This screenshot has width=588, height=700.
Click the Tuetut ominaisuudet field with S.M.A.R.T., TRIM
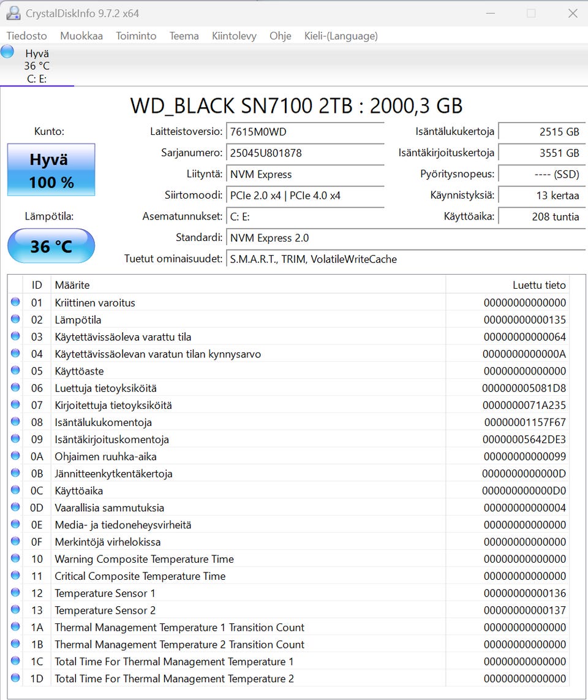(406, 259)
